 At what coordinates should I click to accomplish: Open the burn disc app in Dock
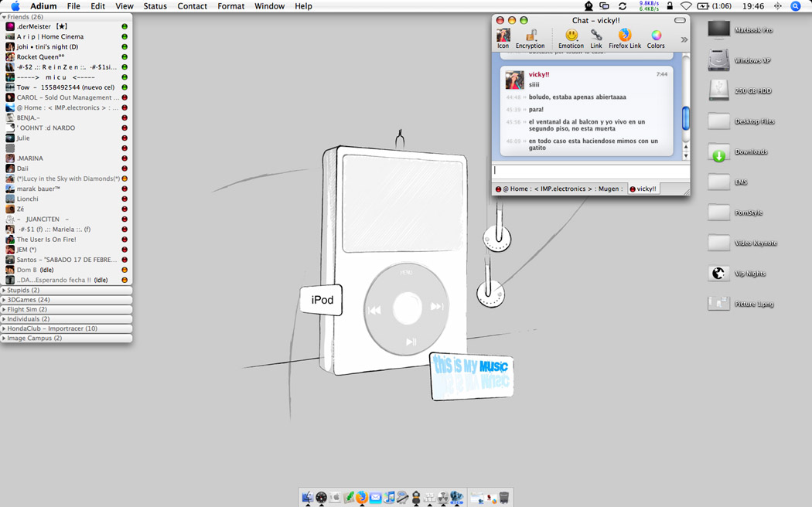click(x=443, y=498)
